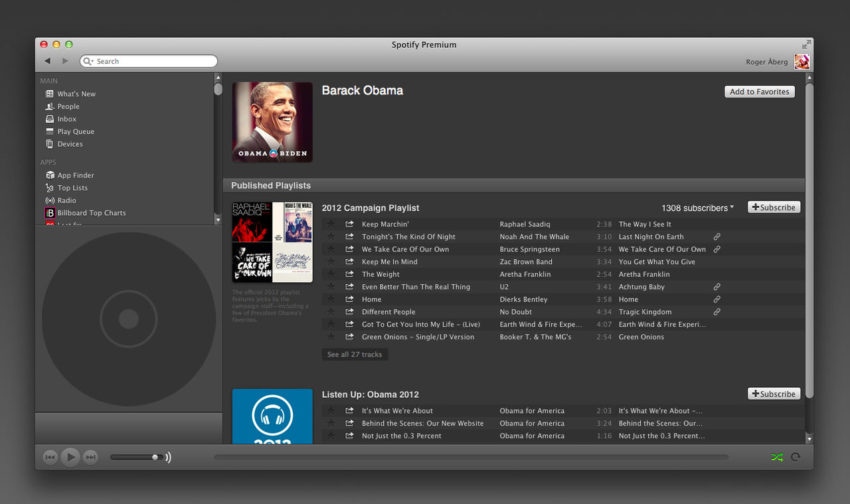Open 2012 Campaign Playlist title

click(x=371, y=208)
